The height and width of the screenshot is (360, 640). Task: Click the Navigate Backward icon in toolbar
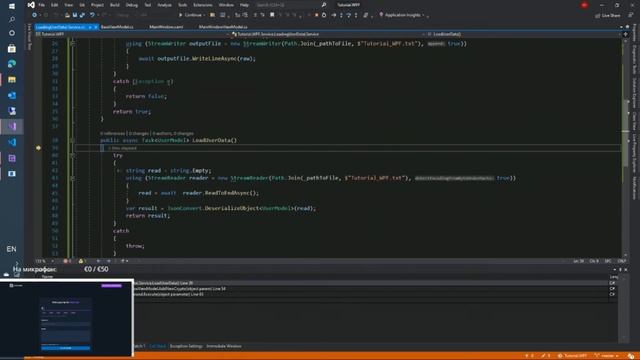35,15
